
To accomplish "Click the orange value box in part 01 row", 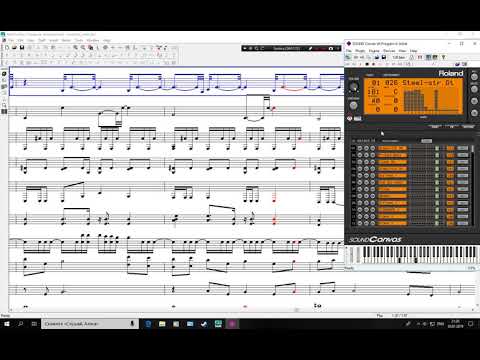I will click(450, 148).
